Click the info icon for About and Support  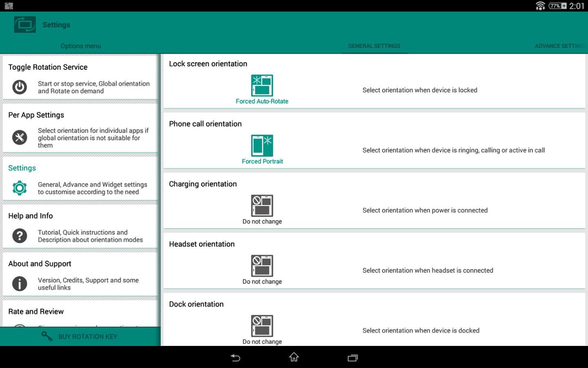20,284
